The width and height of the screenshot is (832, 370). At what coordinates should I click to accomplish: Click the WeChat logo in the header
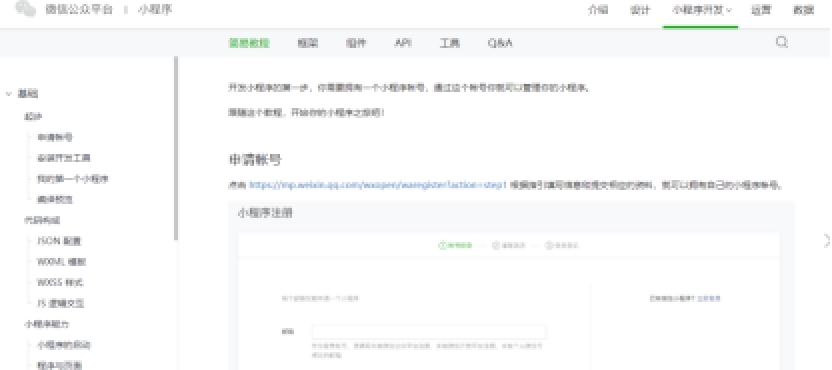[26, 8]
